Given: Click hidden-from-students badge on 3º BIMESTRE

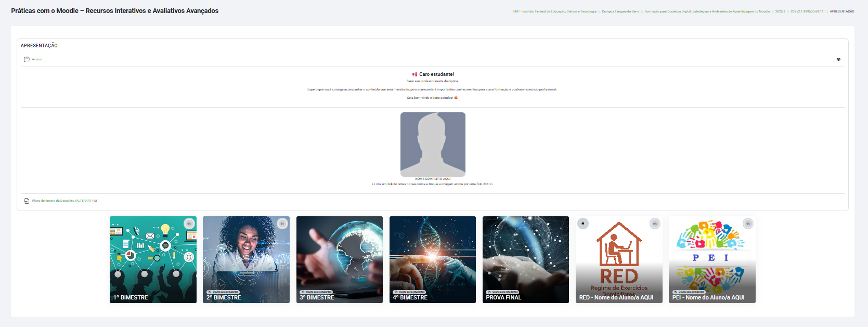Looking at the screenshot, I should [x=316, y=292].
